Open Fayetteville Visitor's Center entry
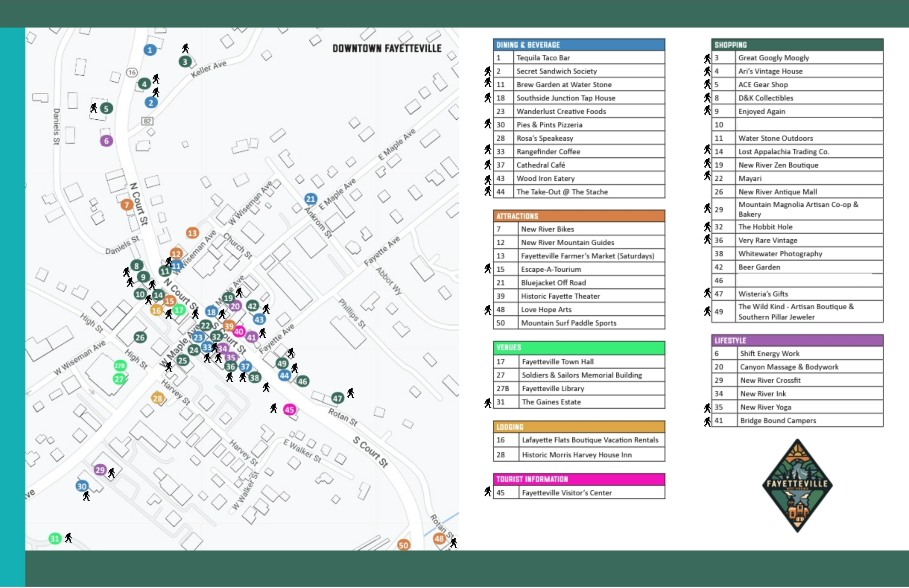Screen dimensions: 909x588 (x=567, y=493)
